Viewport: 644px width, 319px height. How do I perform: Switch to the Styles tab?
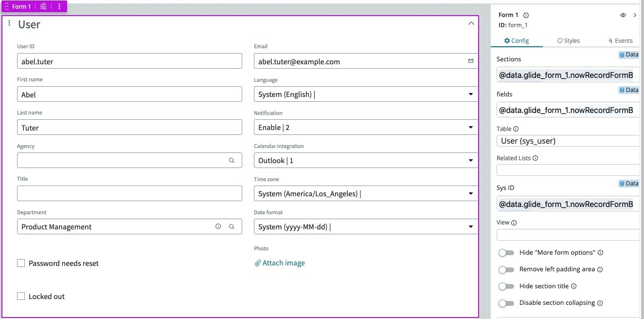tap(568, 40)
